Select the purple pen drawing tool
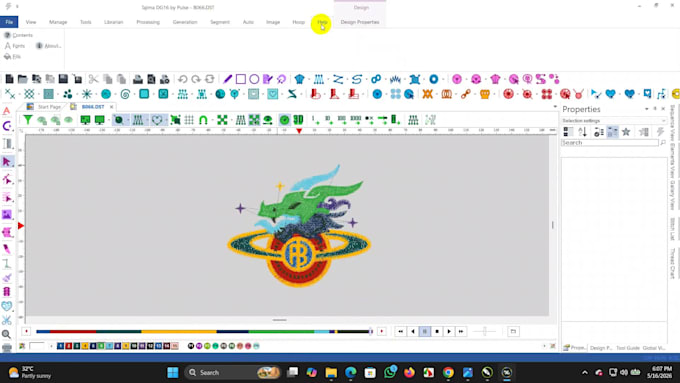680x383 pixels. pyautogui.click(x=227, y=79)
